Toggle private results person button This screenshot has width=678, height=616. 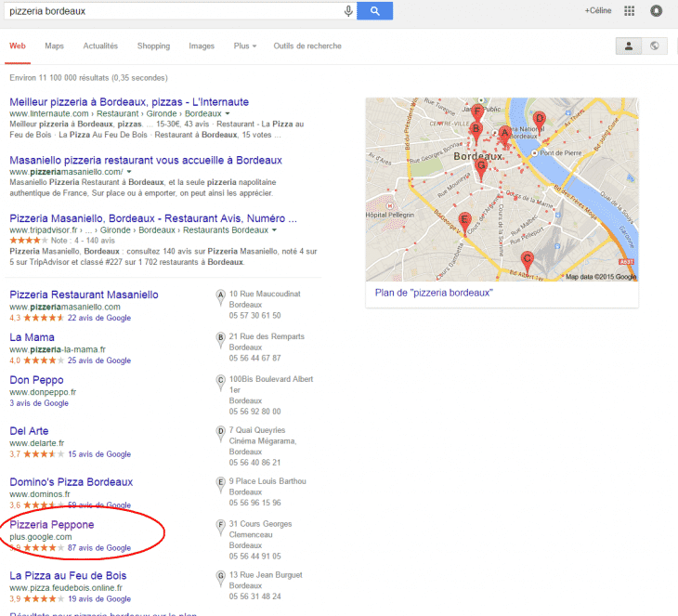(629, 46)
